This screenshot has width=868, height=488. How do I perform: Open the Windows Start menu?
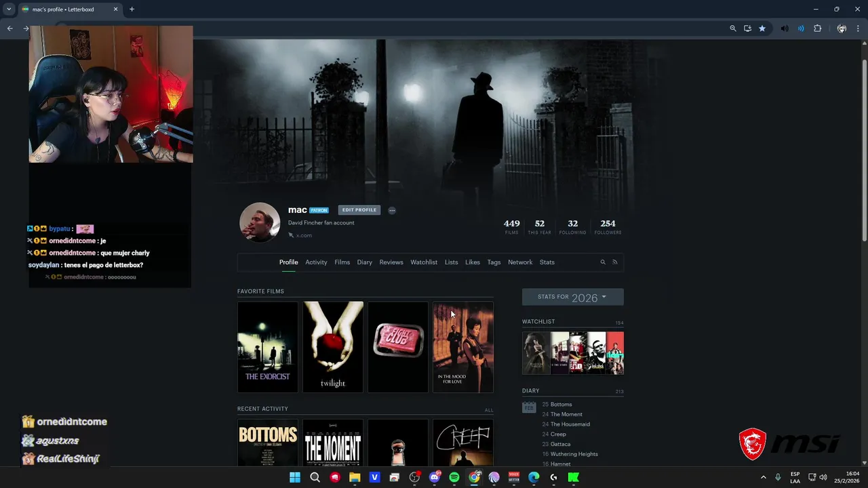(295, 477)
